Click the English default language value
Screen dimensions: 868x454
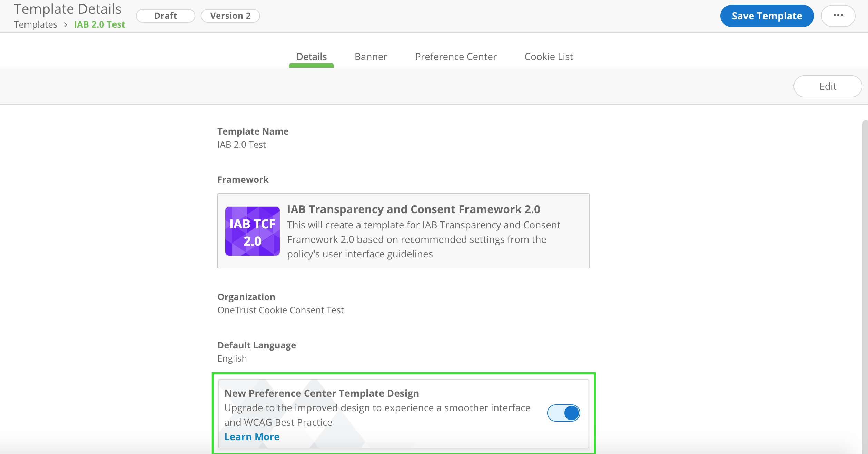(232, 358)
